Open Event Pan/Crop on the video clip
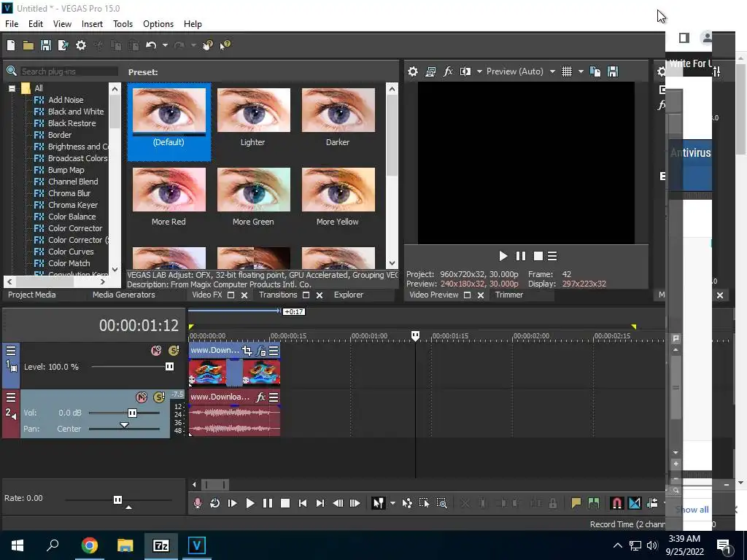This screenshot has height=560, width=747. click(247, 351)
